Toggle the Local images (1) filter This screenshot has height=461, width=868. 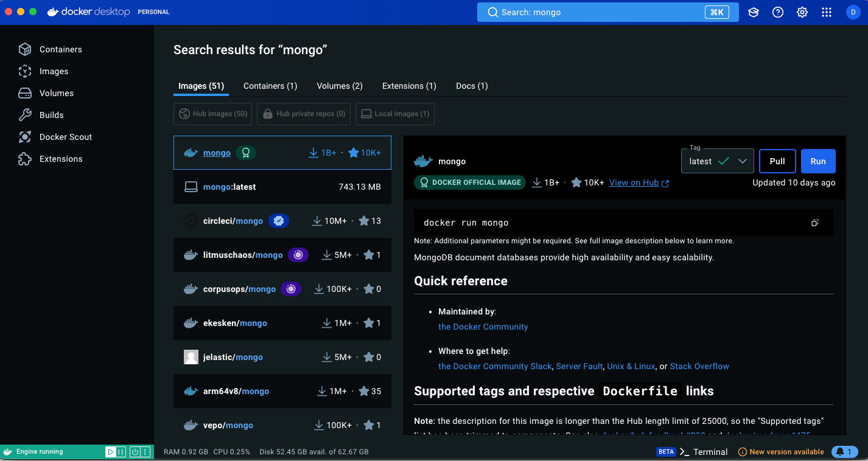(395, 114)
